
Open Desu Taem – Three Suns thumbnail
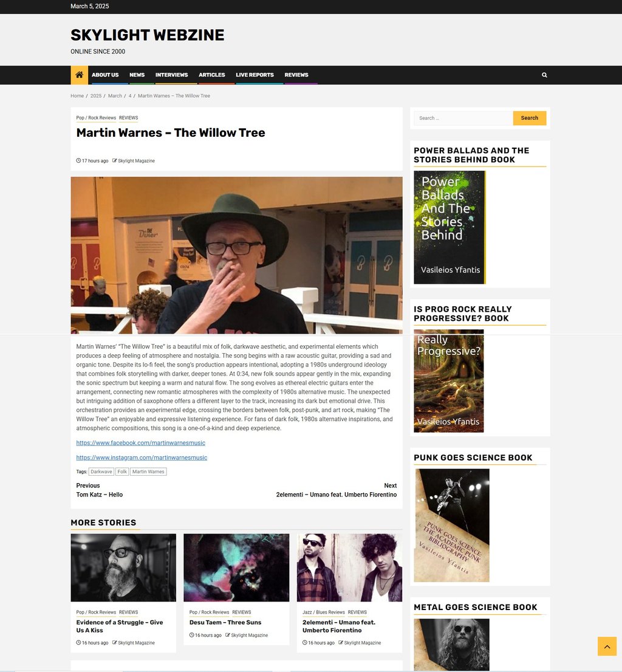(236, 567)
